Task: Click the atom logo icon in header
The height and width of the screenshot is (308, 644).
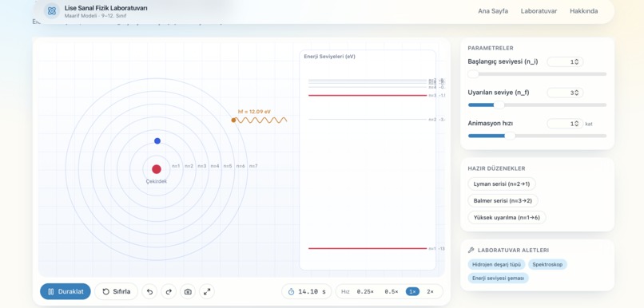Action: coord(52,11)
